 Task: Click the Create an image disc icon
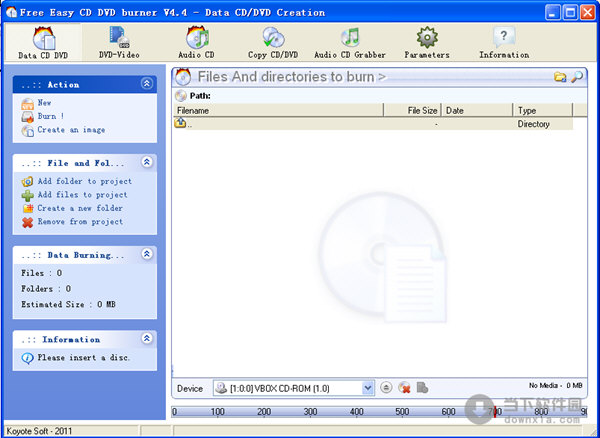(x=28, y=131)
